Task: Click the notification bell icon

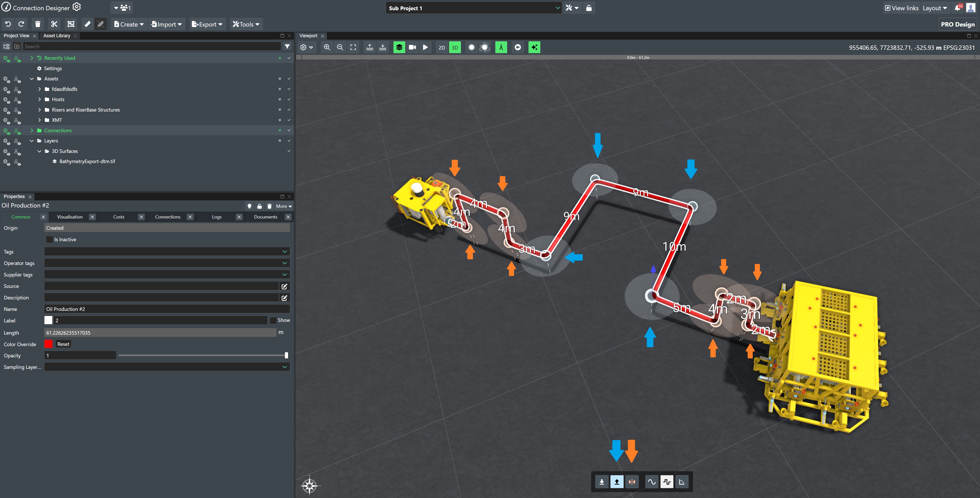Action: (958, 8)
